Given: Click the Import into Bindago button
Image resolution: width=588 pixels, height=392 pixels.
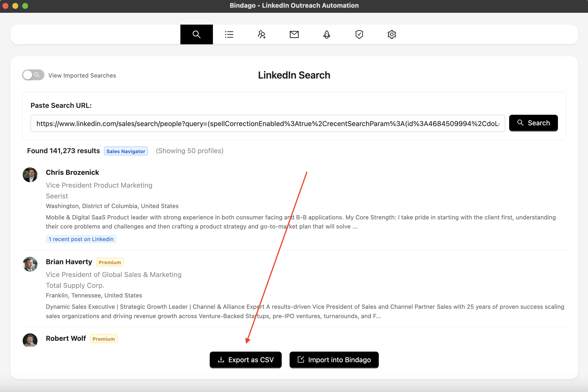Looking at the screenshot, I should coord(334,360).
